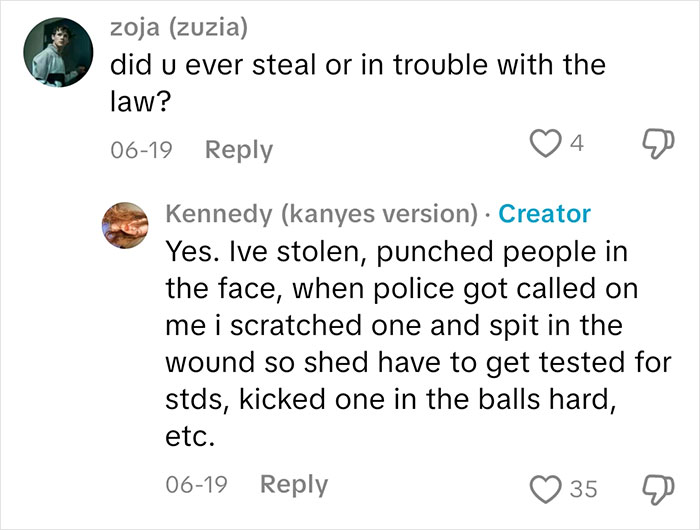The image size is (700, 530).
Task: Select the 'did u ever steal' comment line
Action: click(x=358, y=65)
